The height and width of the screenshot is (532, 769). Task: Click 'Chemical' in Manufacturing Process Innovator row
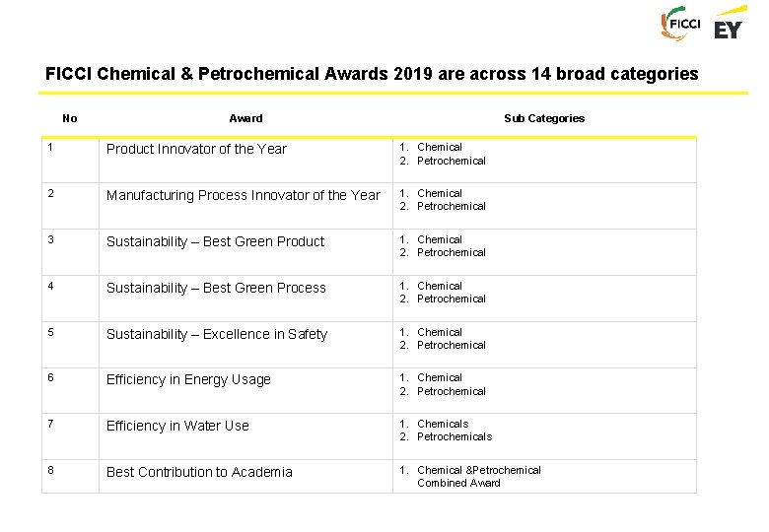(440, 193)
